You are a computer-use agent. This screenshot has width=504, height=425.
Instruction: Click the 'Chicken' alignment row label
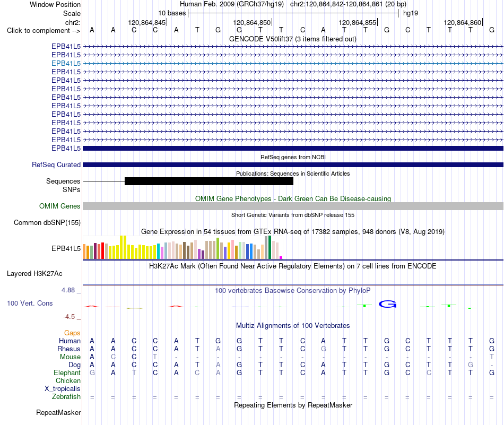pos(68,380)
